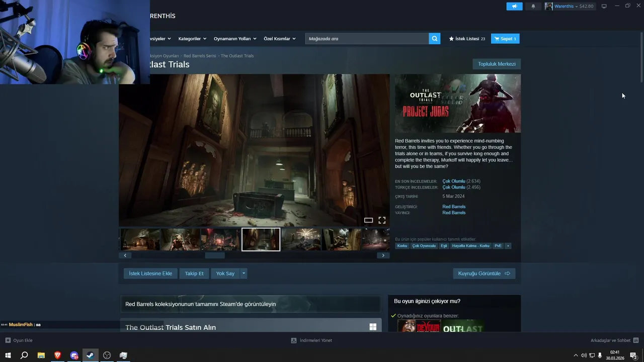Click the Steam taskbar icon
The image size is (644, 362).
click(90, 355)
